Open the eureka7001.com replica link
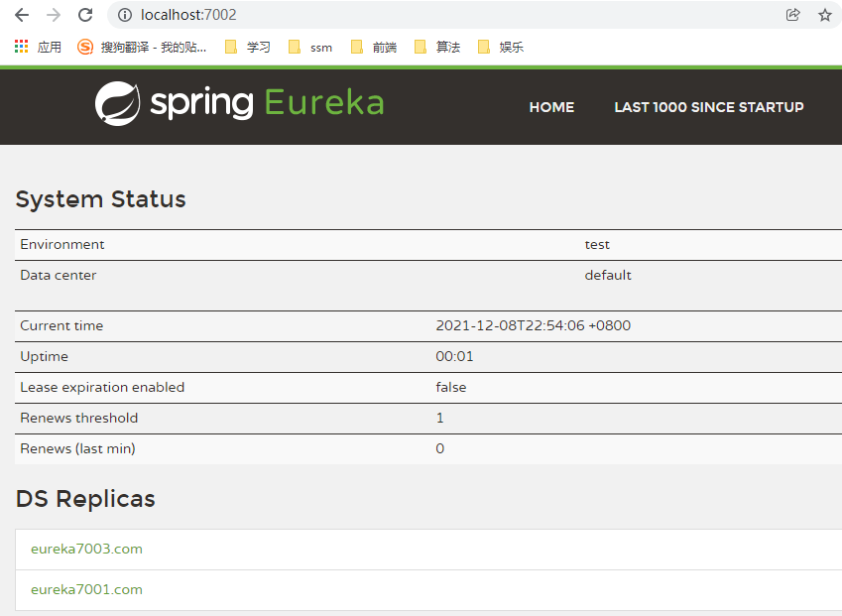 (86, 589)
